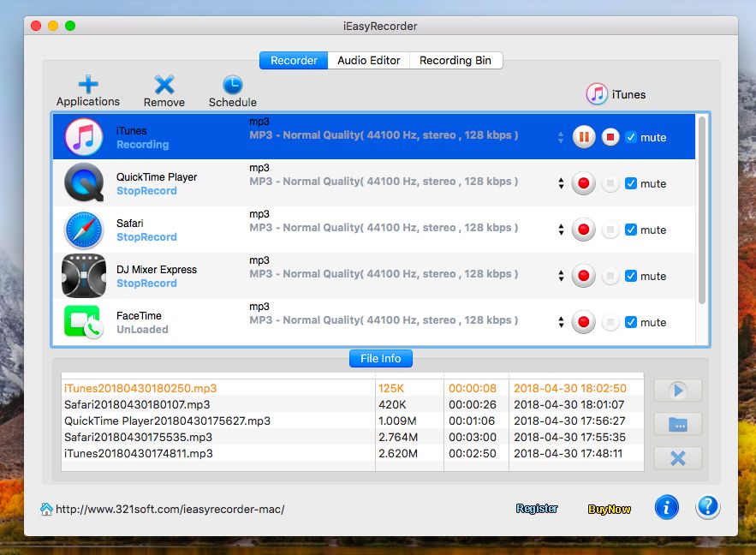This screenshot has width=756, height=555.
Task: Toggle mute checkbox for iTunes
Action: [x=631, y=137]
